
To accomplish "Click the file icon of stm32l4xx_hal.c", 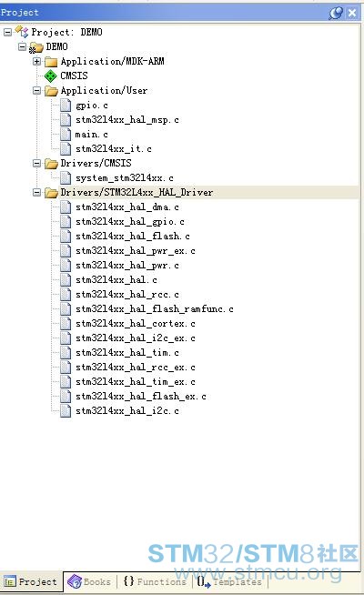I will coord(66,280).
